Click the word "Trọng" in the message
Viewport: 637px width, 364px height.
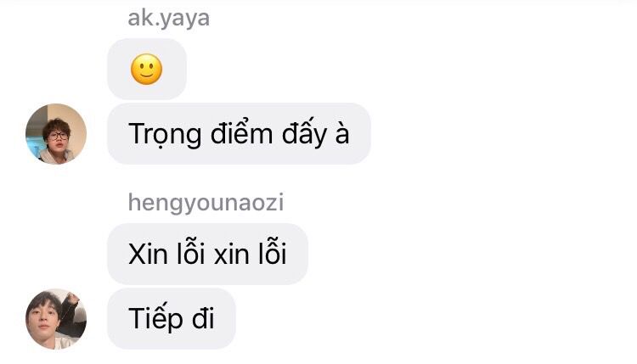(x=165, y=135)
